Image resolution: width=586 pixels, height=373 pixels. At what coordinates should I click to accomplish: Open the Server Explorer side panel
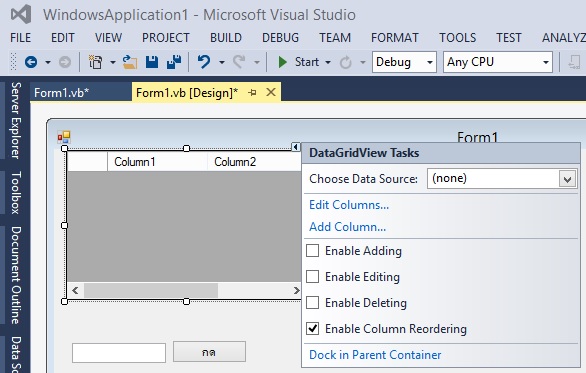point(15,120)
